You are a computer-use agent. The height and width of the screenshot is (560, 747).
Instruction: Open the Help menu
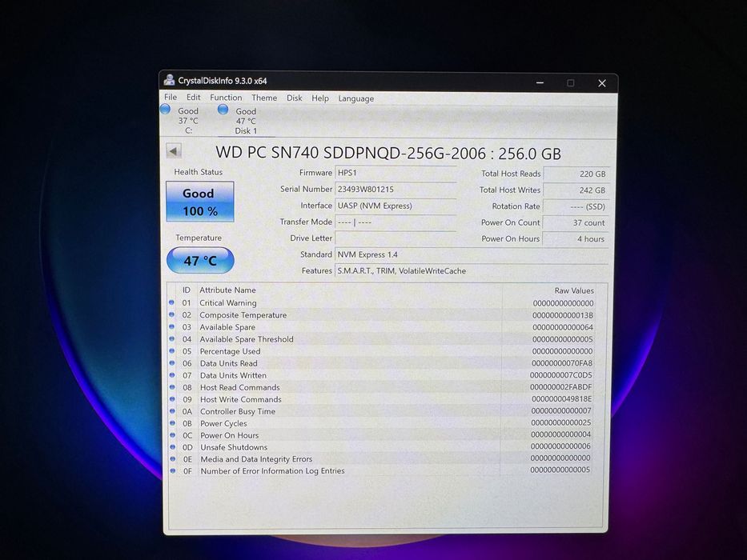click(x=320, y=98)
